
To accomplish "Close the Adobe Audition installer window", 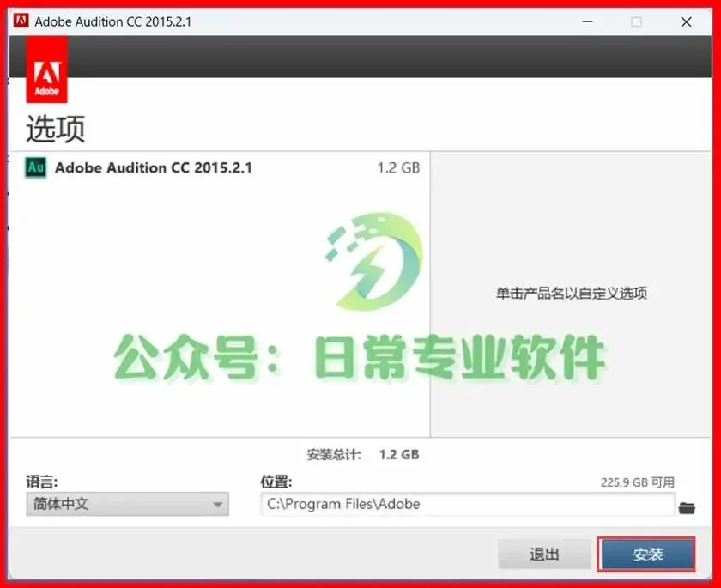I will click(x=686, y=21).
